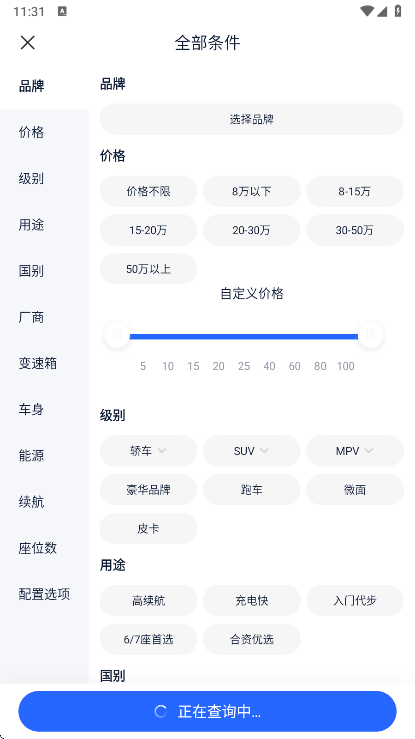The height and width of the screenshot is (739, 415).
Task: Toggle the 高续航 usage chip
Action: click(x=148, y=601)
